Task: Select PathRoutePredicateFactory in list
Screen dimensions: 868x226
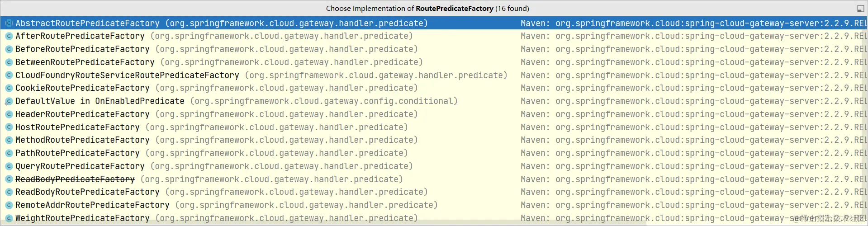Action: tap(434, 153)
